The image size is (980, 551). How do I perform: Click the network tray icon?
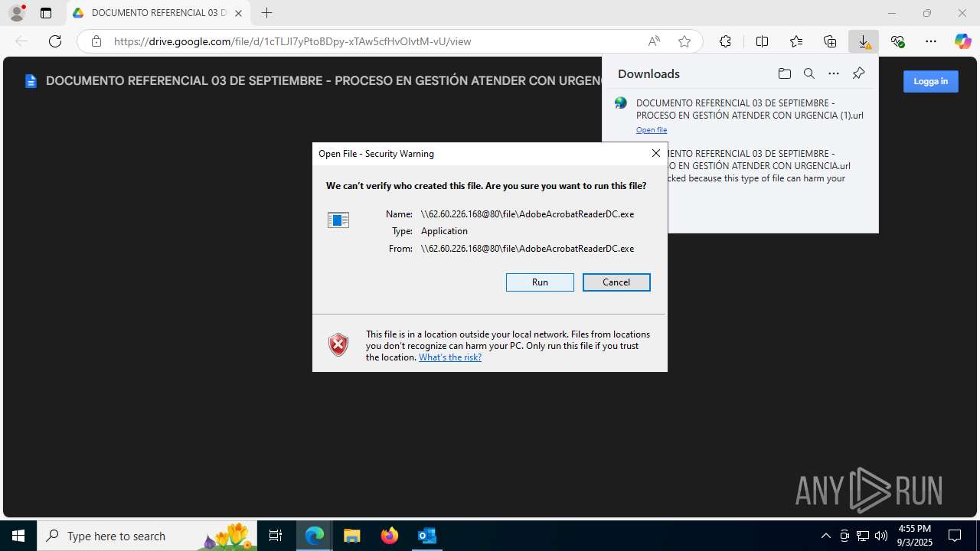click(863, 536)
